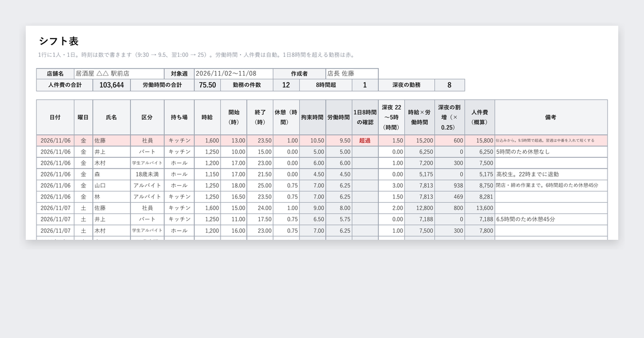Click the 持ち場 column header
Screen dimensions: 644x338
[179, 117]
